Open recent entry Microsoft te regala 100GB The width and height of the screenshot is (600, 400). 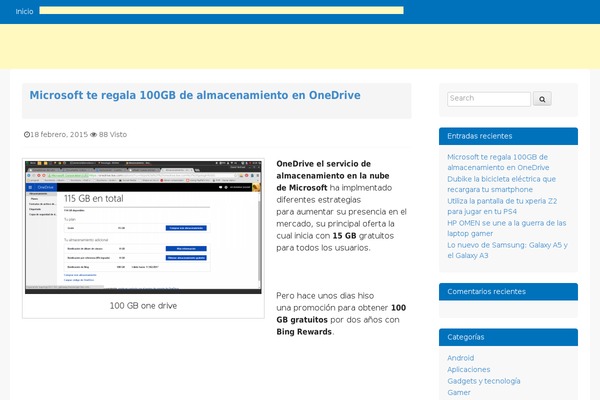[498, 162]
